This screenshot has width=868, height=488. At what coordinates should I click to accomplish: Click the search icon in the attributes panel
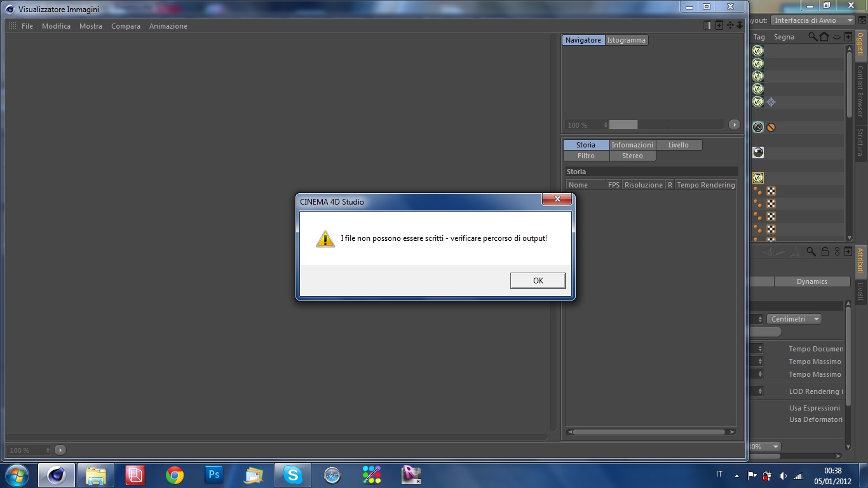(811, 252)
